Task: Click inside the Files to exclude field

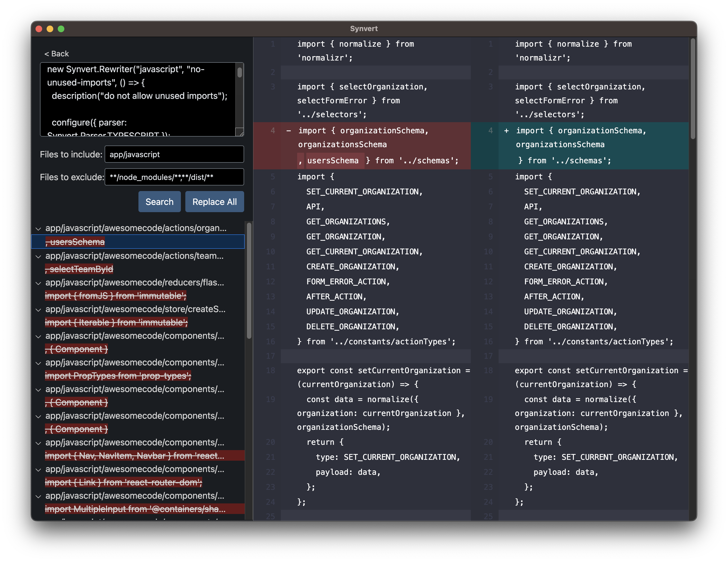Action: [174, 177]
